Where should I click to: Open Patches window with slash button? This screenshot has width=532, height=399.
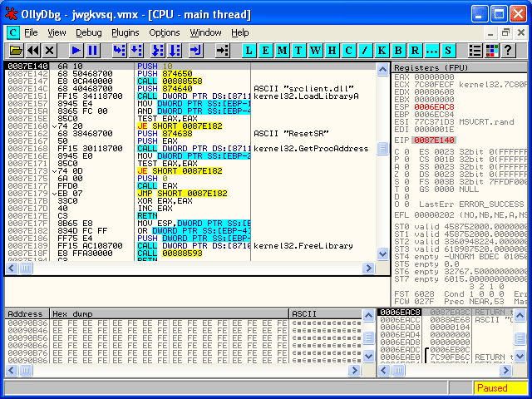(x=365, y=51)
